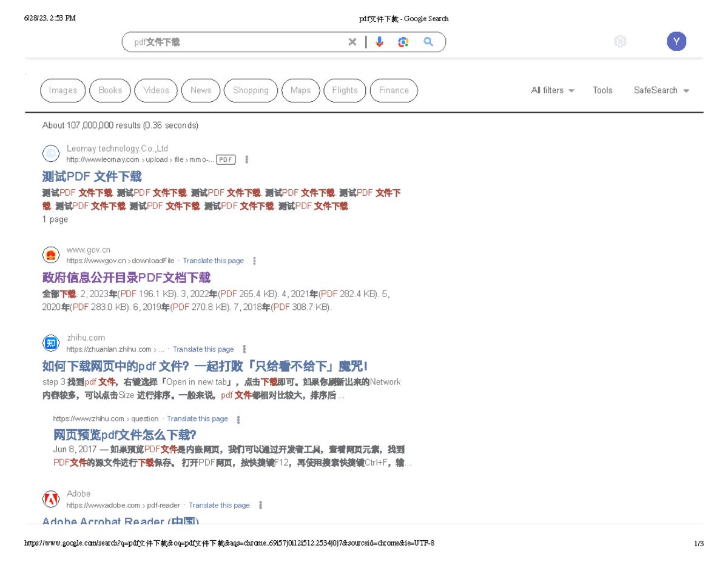The image size is (728, 562).
Task: Switch to the Shopping filter tab
Action: pos(251,90)
